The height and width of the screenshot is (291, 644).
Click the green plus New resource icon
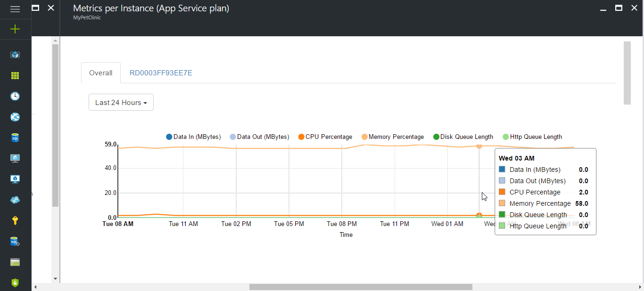coord(15,29)
